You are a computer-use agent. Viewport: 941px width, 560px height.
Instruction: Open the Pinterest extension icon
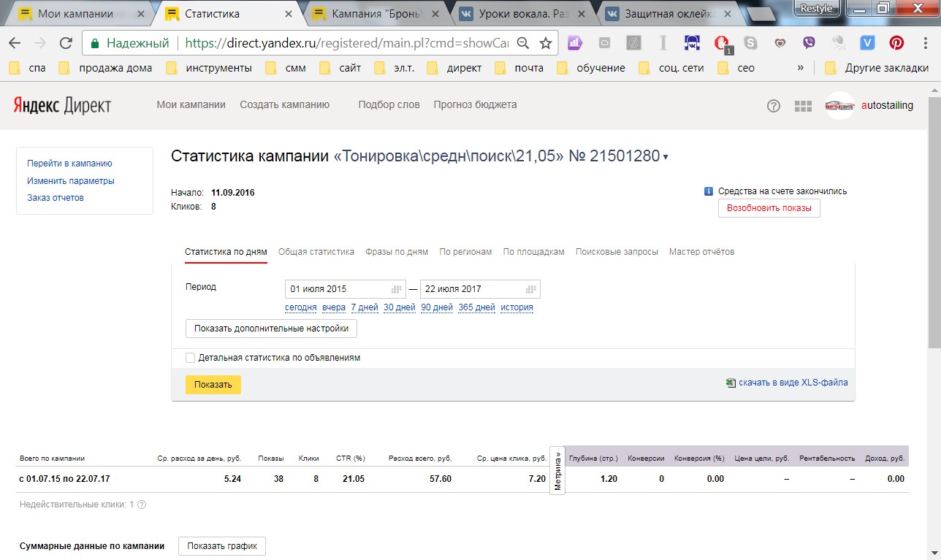(896, 43)
